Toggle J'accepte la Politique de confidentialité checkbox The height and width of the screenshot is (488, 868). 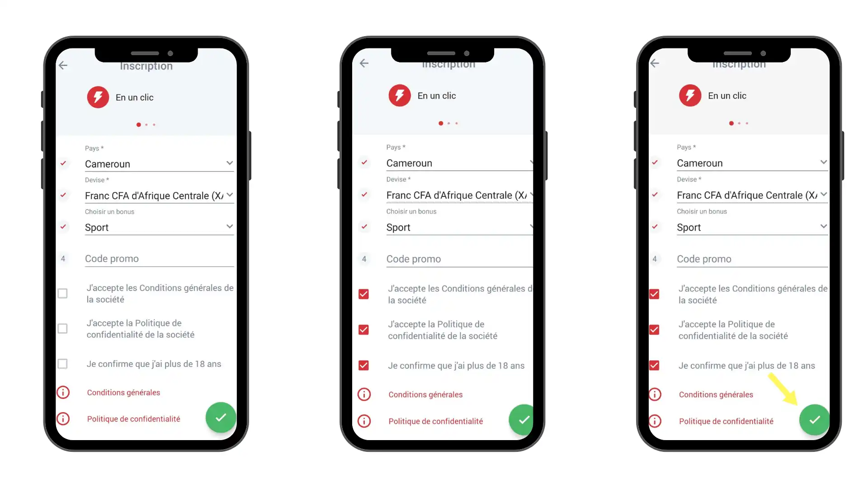(x=62, y=328)
